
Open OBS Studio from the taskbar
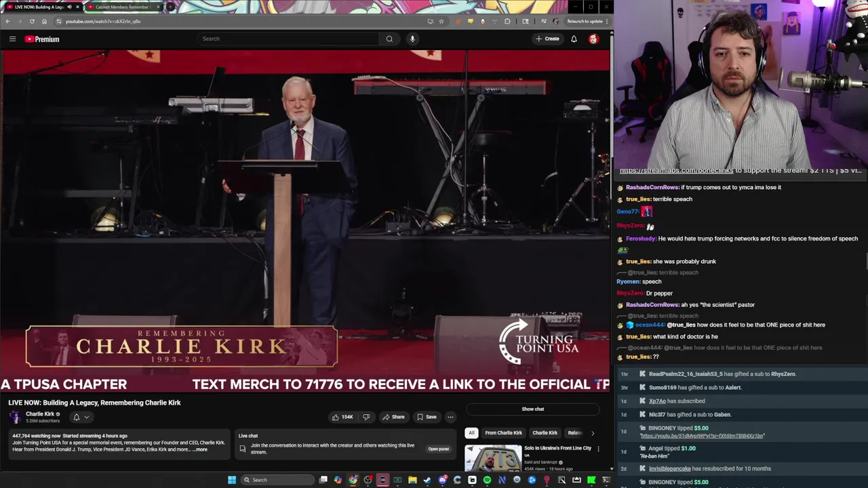368,480
